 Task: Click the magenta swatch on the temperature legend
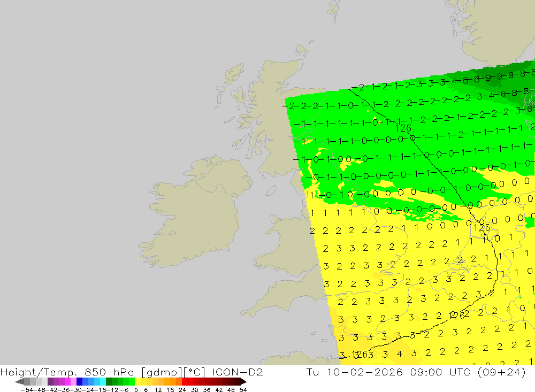[67, 382]
